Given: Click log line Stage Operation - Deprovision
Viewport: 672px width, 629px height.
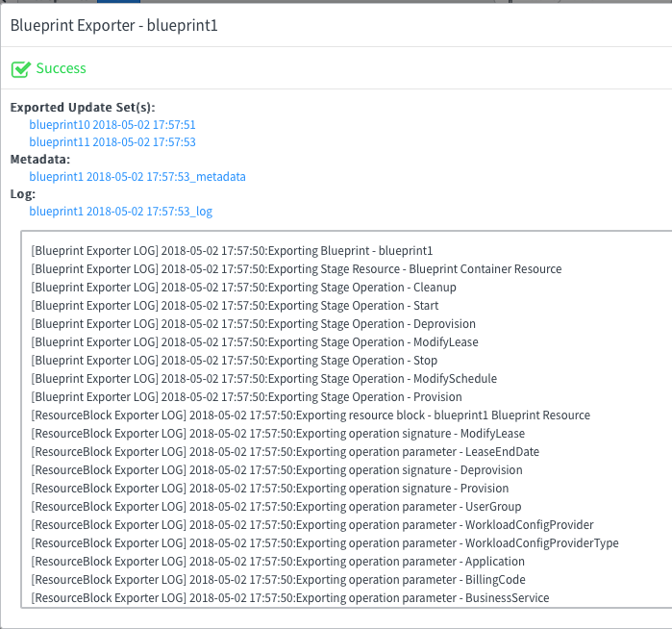Looking at the screenshot, I should pos(253,324).
